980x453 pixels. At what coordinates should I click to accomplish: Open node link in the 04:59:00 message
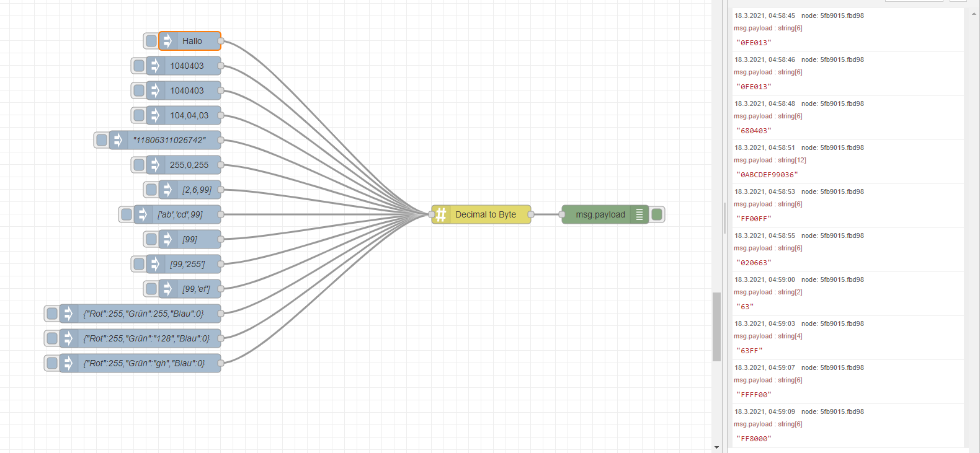point(832,279)
